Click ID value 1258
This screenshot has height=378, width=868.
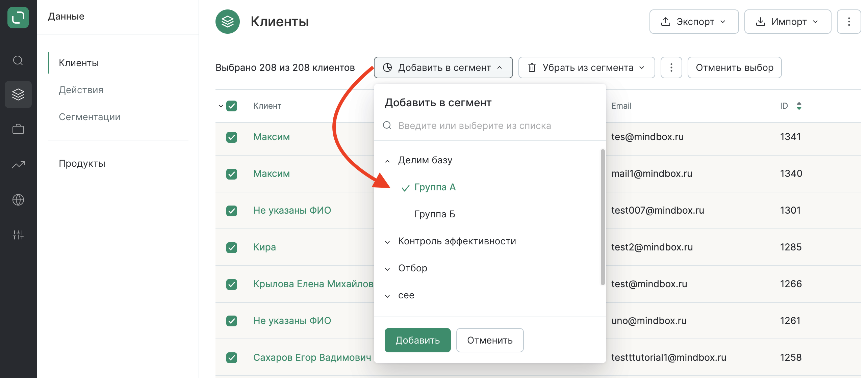pos(791,357)
